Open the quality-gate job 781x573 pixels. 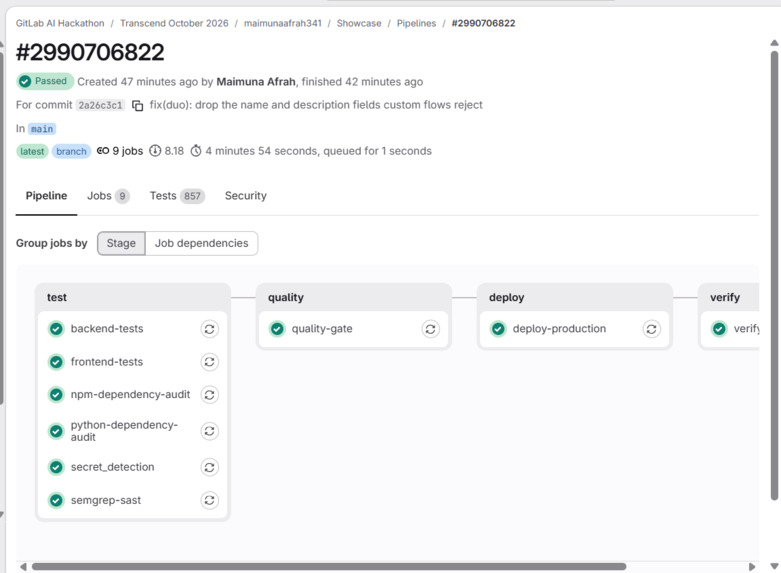point(322,329)
